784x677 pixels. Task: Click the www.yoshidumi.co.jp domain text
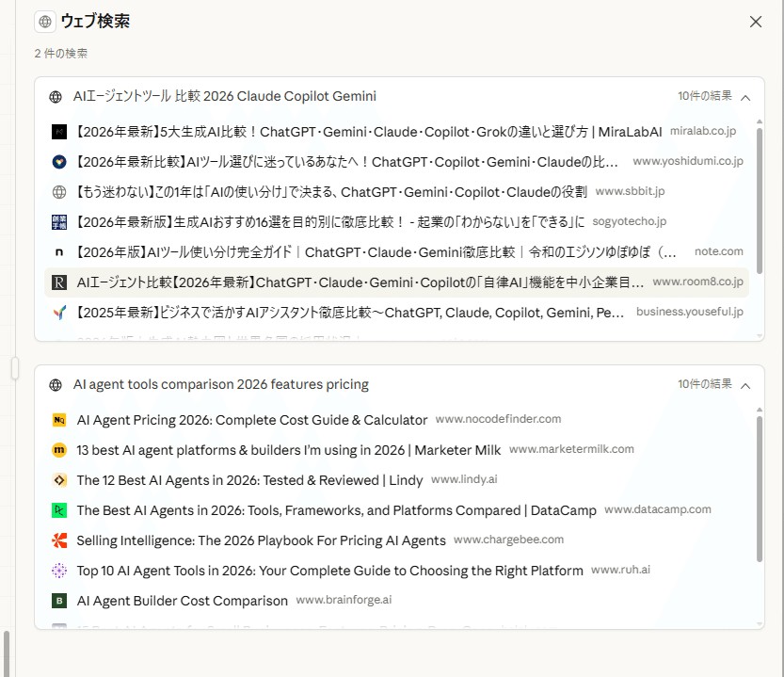coord(688,161)
